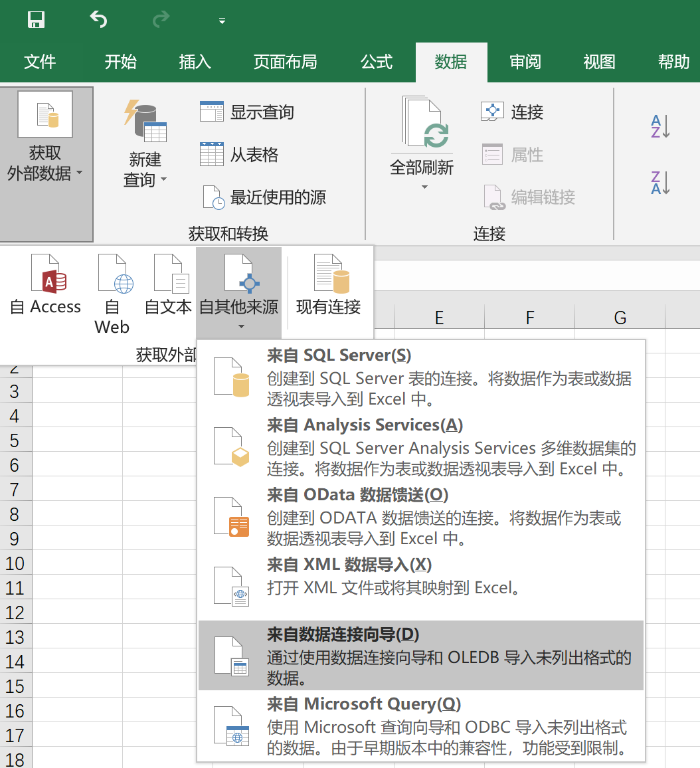Import data with 自 Access

(x=46, y=284)
